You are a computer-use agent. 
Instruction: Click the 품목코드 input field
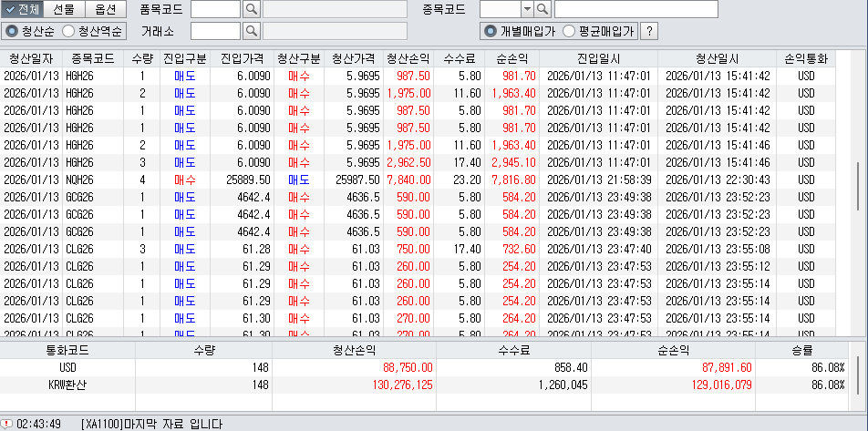click(215, 9)
